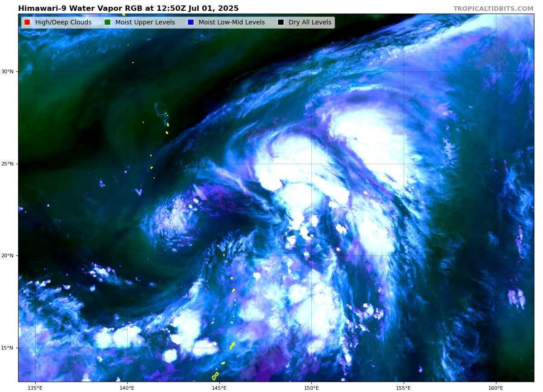Click the Himawari-9 Water Vapor RGB title

(x=129, y=9)
